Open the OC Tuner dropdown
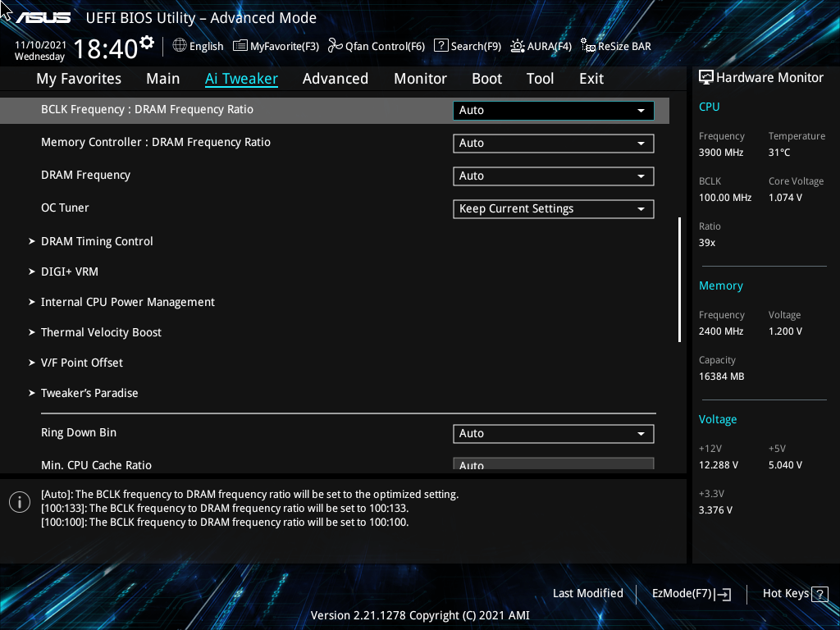The image size is (840, 630). pyautogui.click(x=554, y=209)
